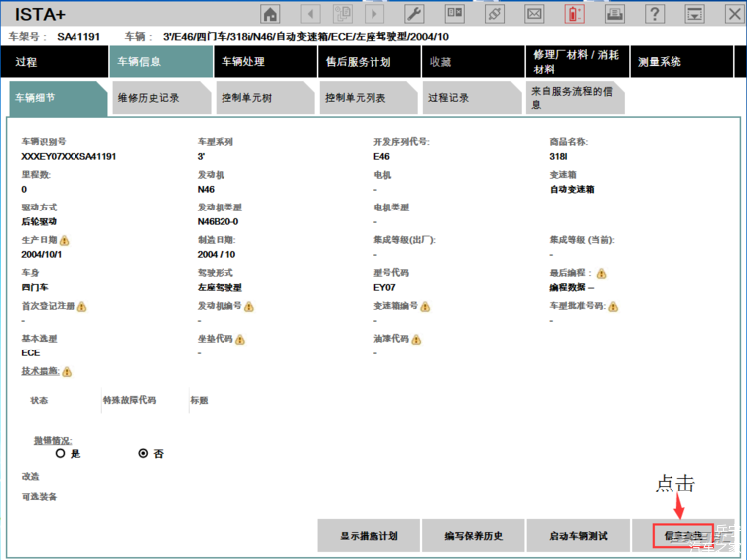Click warning icon beside 首次登记注册

point(81,306)
